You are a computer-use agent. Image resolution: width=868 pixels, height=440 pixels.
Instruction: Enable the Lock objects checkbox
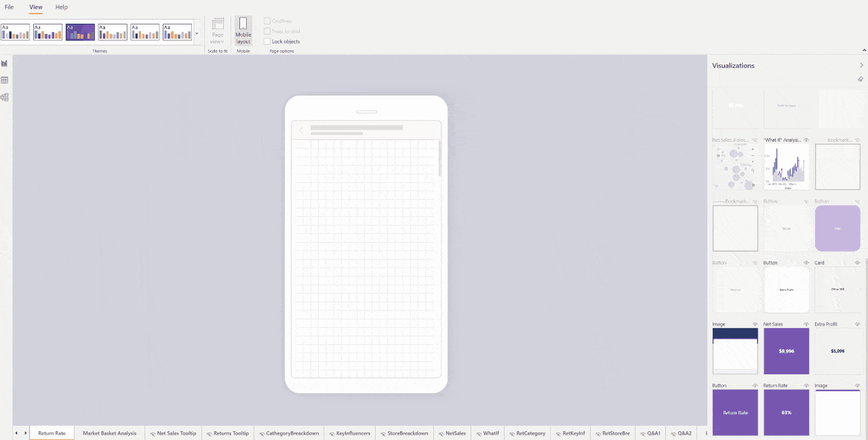pos(267,41)
